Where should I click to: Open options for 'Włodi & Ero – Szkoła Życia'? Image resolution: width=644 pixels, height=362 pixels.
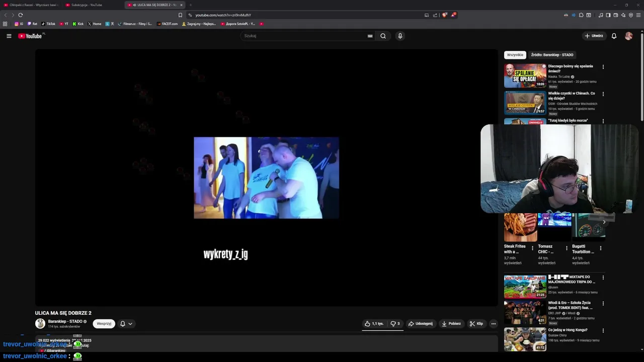point(603,303)
